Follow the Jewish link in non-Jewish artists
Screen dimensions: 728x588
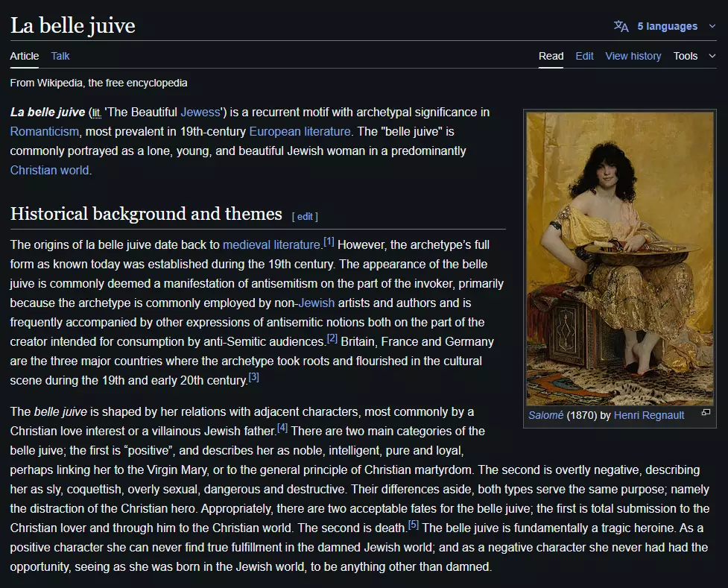316,303
